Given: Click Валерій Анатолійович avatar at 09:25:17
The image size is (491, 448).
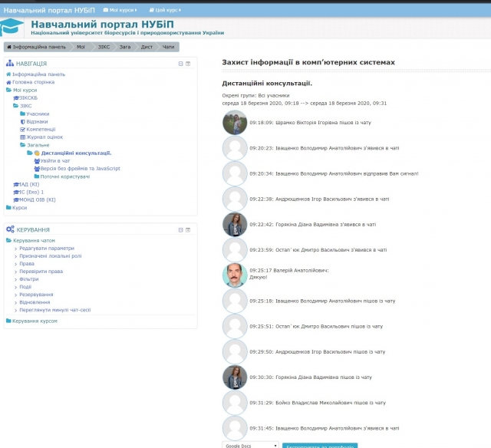Looking at the screenshot, I should (235, 275).
